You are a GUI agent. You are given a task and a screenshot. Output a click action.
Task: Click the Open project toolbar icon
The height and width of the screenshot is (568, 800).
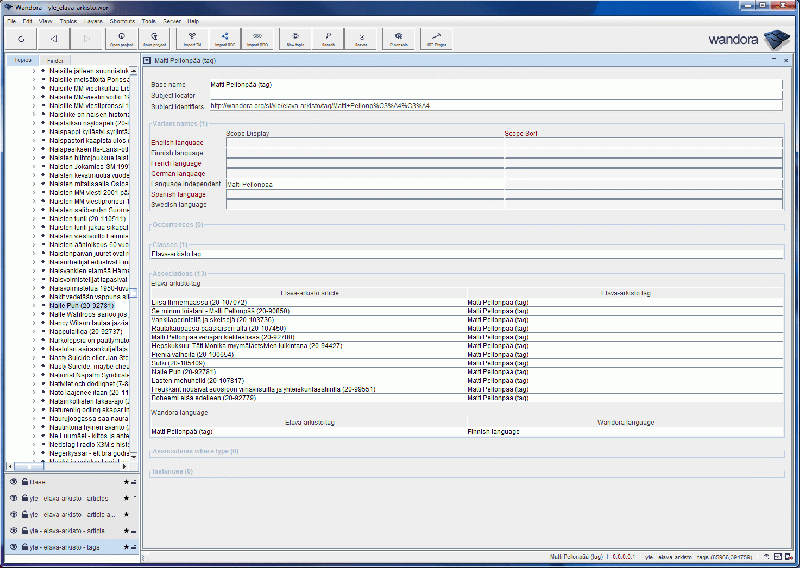point(121,39)
